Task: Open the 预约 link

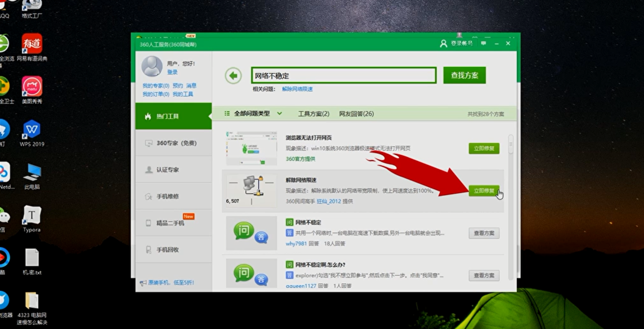Action: click(178, 86)
